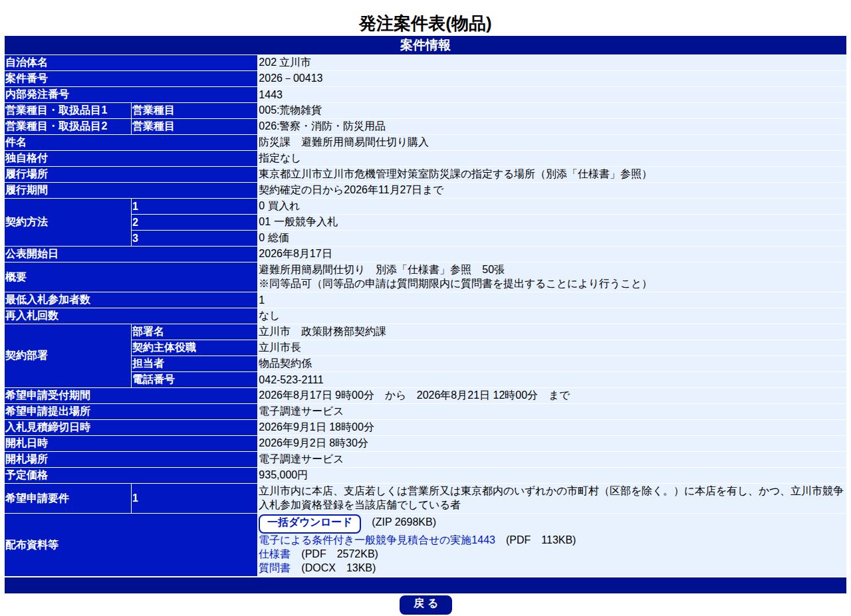Click the 予定価格 value 935,000円
Image resolution: width=851 pixels, height=616 pixels.
[x=283, y=475]
